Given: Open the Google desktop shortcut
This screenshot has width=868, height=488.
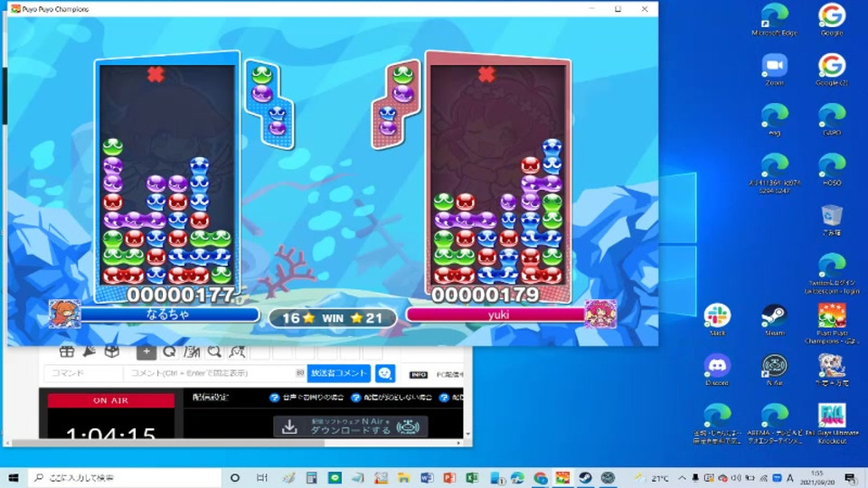Looking at the screenshot, I should (x=832, y=20).
